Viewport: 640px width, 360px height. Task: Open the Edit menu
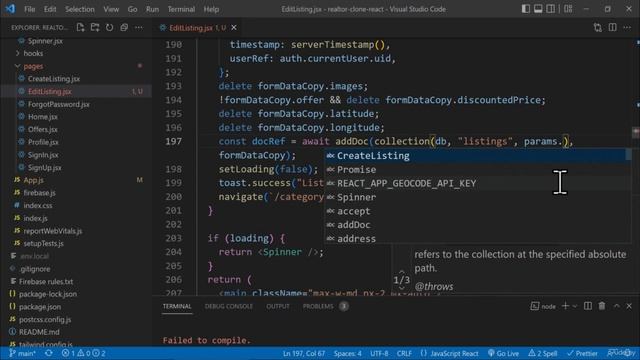point(50,9)
